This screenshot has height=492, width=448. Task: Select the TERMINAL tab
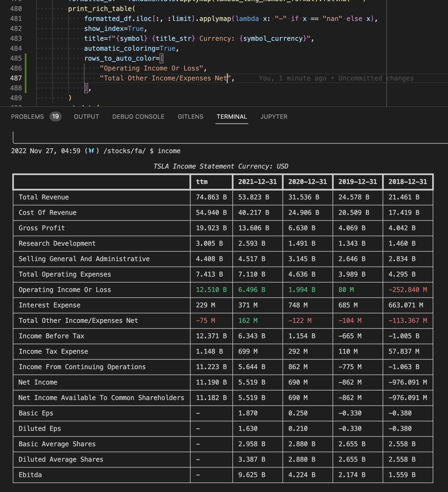point(232,117)
